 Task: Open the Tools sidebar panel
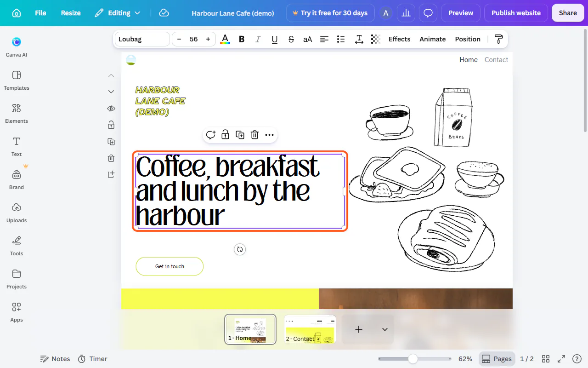(x=17, y=245)
